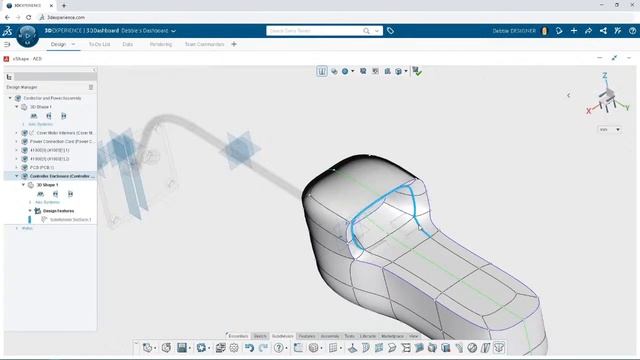Click the view orientation triad
Viewport: 640px width, 360px height.
click(x=607, y=95)
